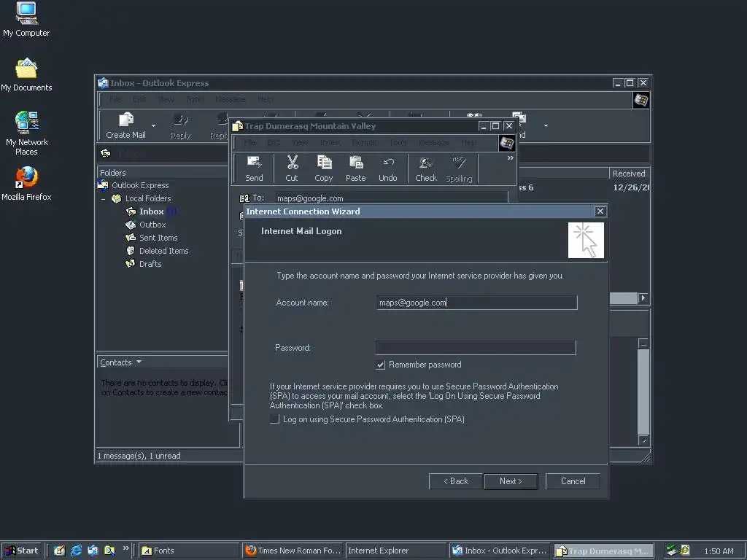
Task: Toggle the Remember password checkbox
Action: [380, 365]
